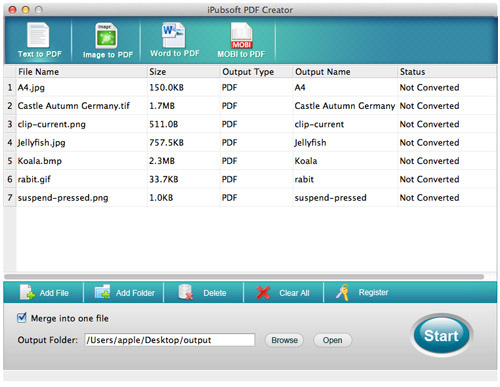The height and width of the screenshot is (387, 500).
Task: Select the rabit.gif file row
Action: [x=250, y=179]
